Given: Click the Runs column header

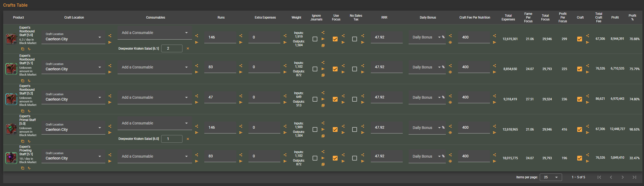Looking at the screenshot, I should [221, 18].
